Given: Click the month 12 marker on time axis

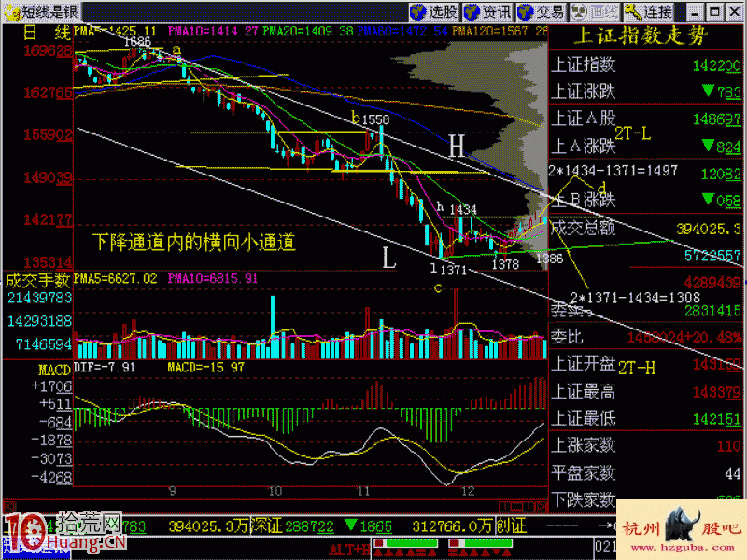Looking at the screenshot, I should (468, 491).
